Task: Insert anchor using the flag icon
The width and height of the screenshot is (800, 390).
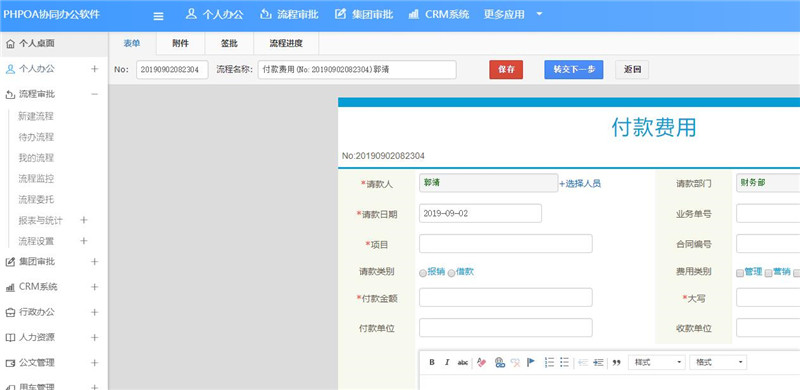Action: [531, 362]
